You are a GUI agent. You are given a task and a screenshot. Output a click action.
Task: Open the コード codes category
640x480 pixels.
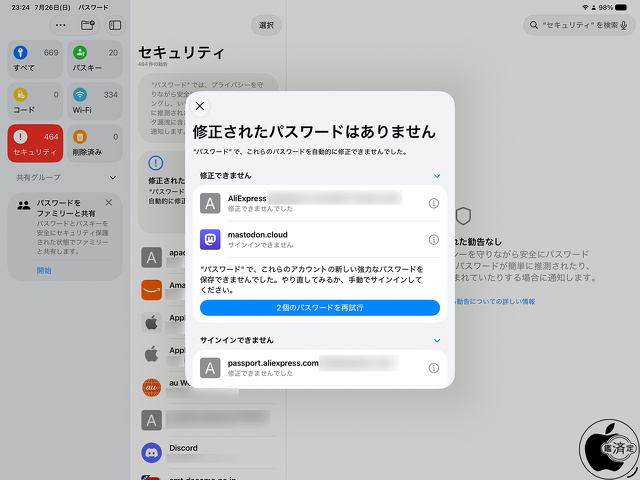[36, 101]
